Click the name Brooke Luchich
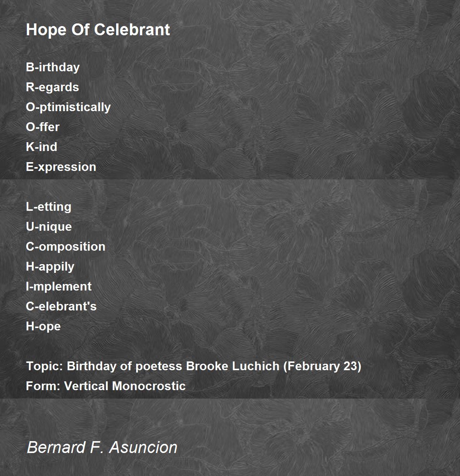 pos(233,366)
